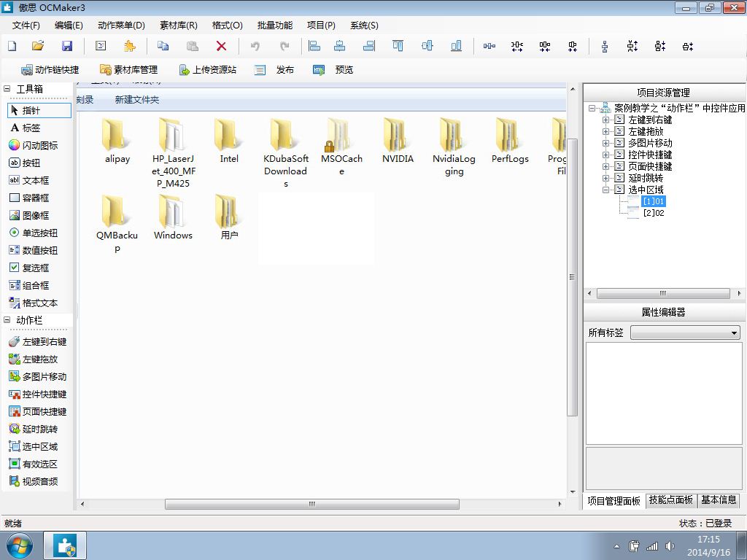The width and height of the screenshot is (747, 560).
Task: Click the OCMaker3 taskbar button
Action: tap(65, 545)
